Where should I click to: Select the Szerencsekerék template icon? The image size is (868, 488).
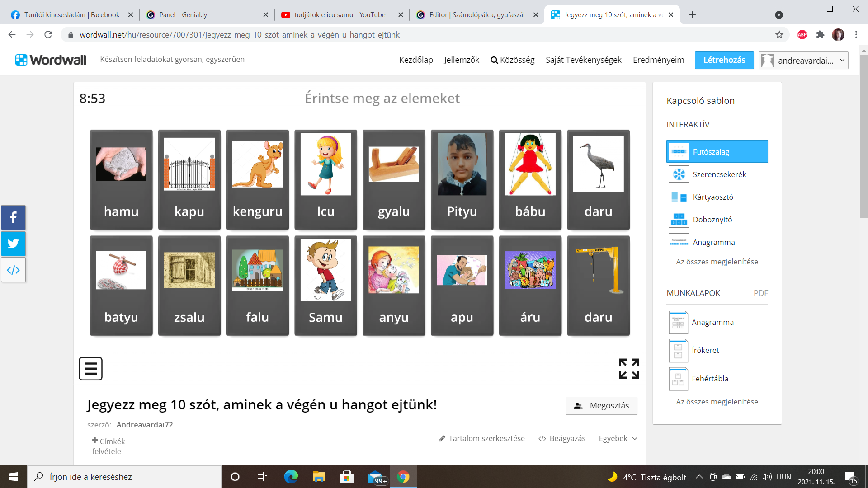click(x=679, y=174)
